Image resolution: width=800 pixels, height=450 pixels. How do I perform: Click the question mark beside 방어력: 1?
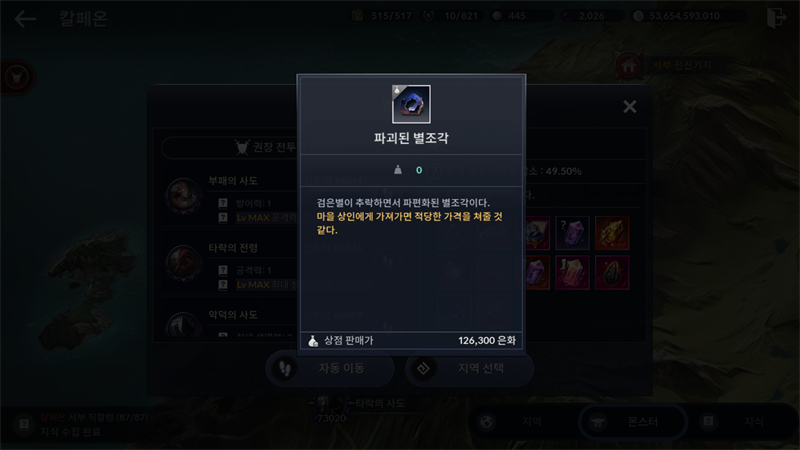pos(223,203)
